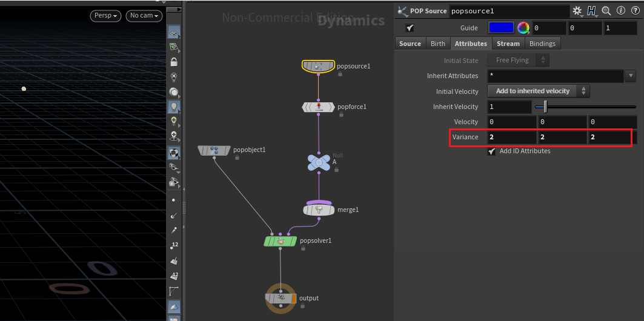Click the lock flag under popobject1
This screenshot has height=321, width=644.
click(237, 157)
